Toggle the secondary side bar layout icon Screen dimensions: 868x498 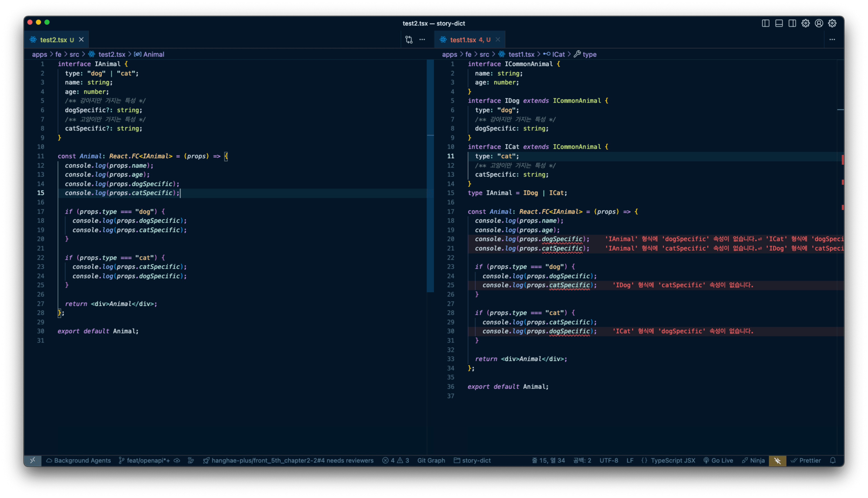[x=792, y=23]
